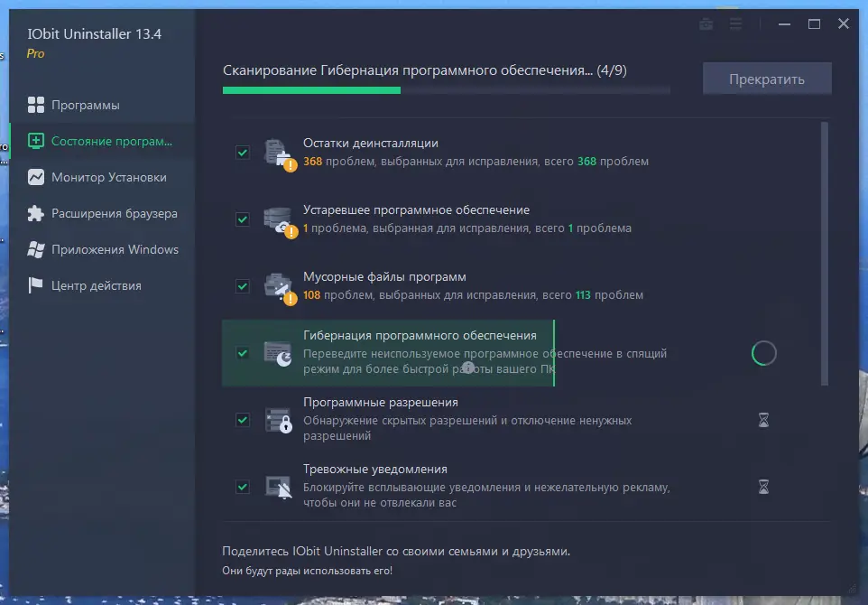The width and height of the screenshot is (868, 605).
Task: Click the Мусорные файлы программ icon
Action: (280, 286)
